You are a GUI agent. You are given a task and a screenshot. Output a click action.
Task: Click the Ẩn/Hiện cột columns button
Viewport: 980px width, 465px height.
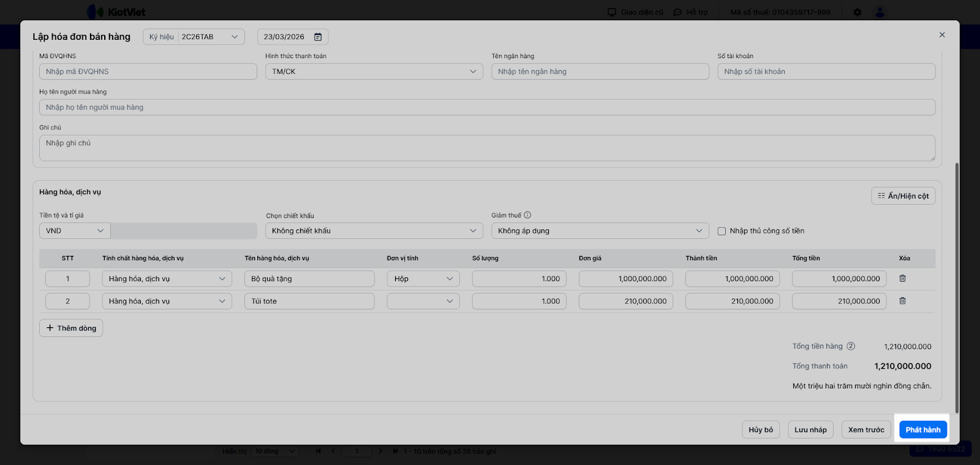(x=903, y=196)
